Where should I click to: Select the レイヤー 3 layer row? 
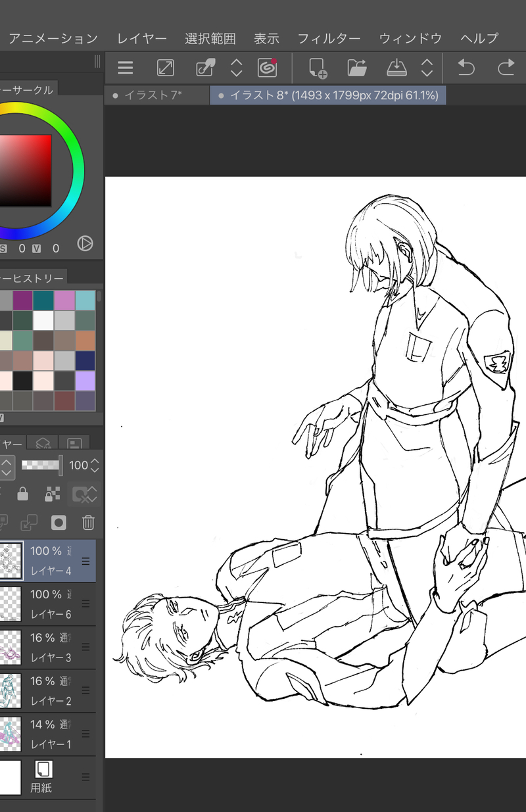48,648
